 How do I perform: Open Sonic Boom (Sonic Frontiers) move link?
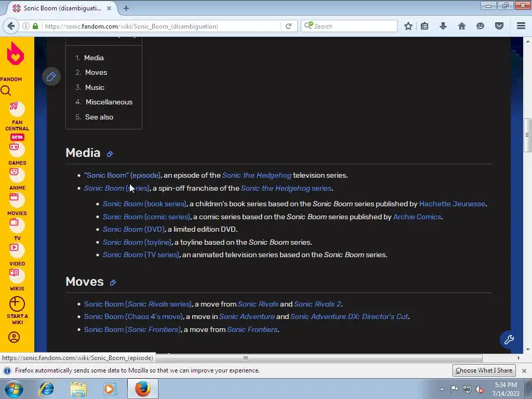[x=132, y=329]
